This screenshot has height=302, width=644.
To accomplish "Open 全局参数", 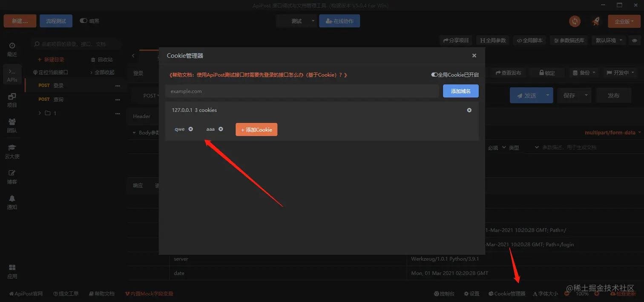I will (493, 40).
